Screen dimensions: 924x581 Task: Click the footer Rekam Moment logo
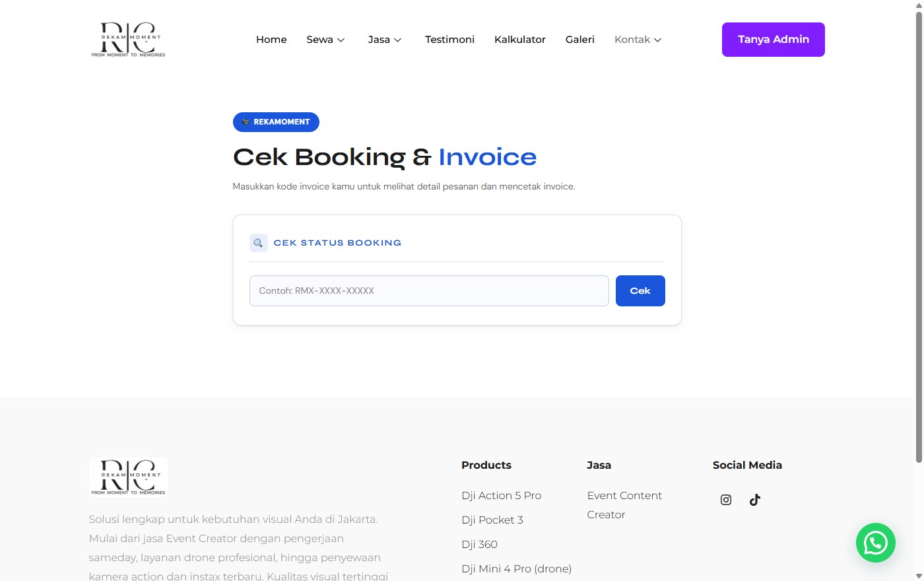[x=128, y=477]
